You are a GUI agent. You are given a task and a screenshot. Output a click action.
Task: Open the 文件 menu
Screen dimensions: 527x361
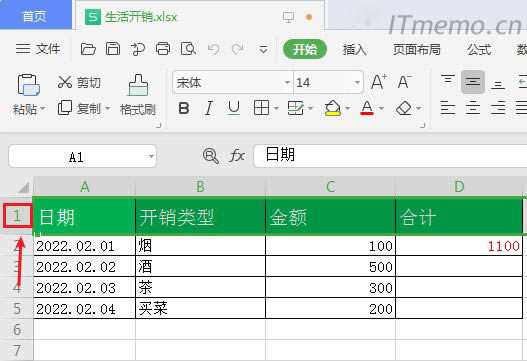(x=38, y=49)
